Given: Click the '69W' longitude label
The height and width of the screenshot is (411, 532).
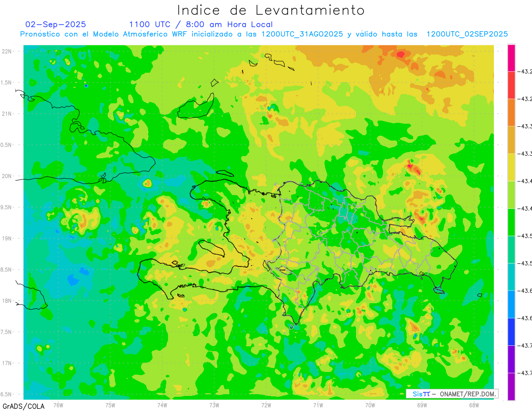Looking at the screenshot, I should click(x=422, y=405).
